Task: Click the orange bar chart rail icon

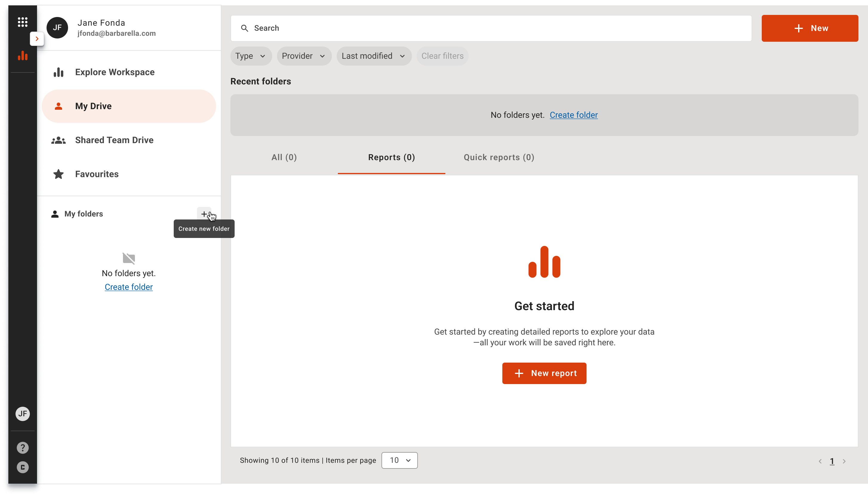Action: (22, 55)
